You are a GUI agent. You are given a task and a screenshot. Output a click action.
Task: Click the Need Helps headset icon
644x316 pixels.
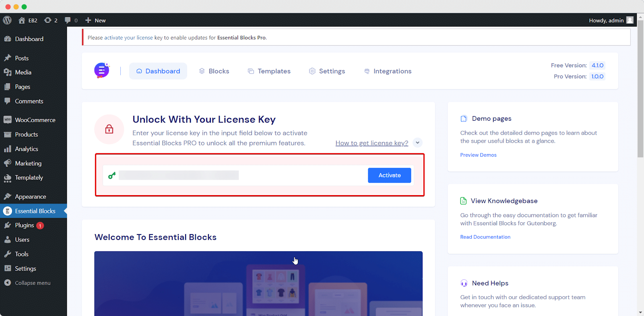coord(464,283)
